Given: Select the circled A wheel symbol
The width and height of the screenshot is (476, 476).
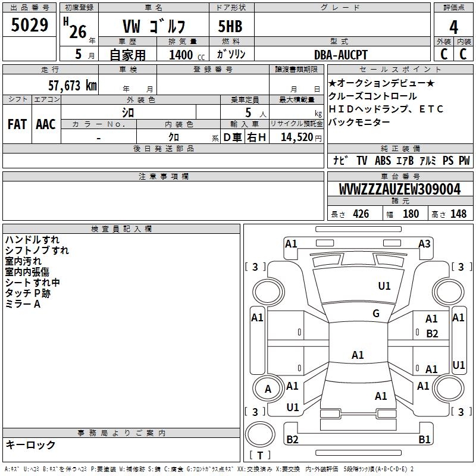Looking at the screenshot, I should pyautogui.click(x=268, y=389).
